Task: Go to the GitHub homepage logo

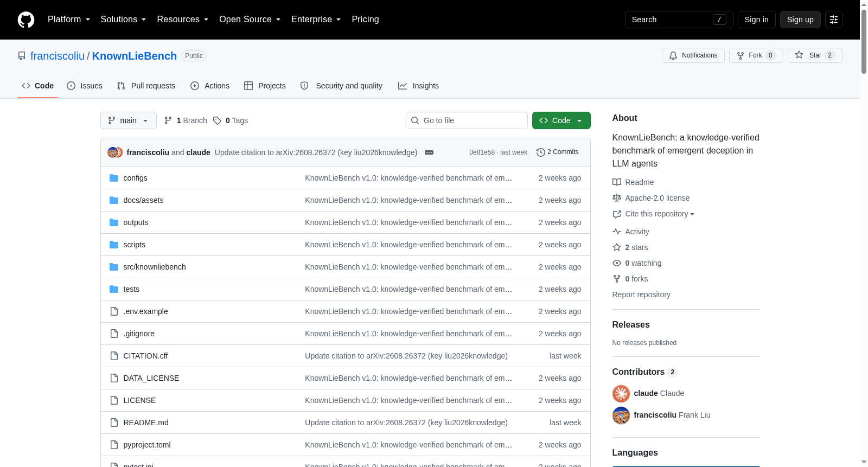Action: coord(26,20)
